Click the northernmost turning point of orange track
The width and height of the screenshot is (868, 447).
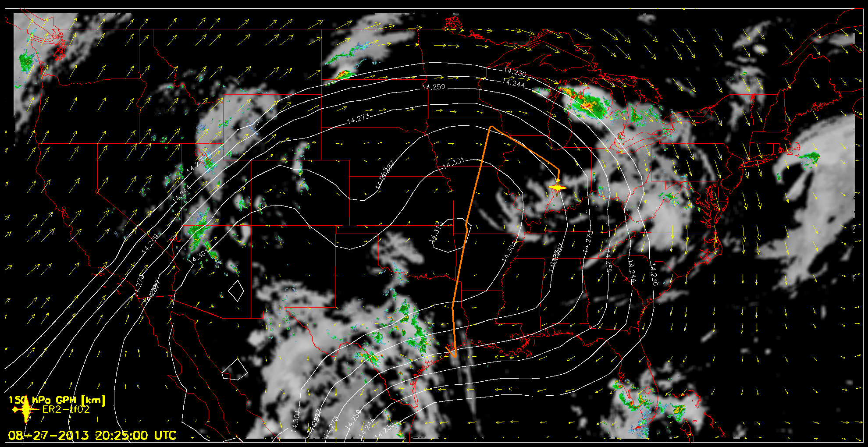tap(491, 127)
